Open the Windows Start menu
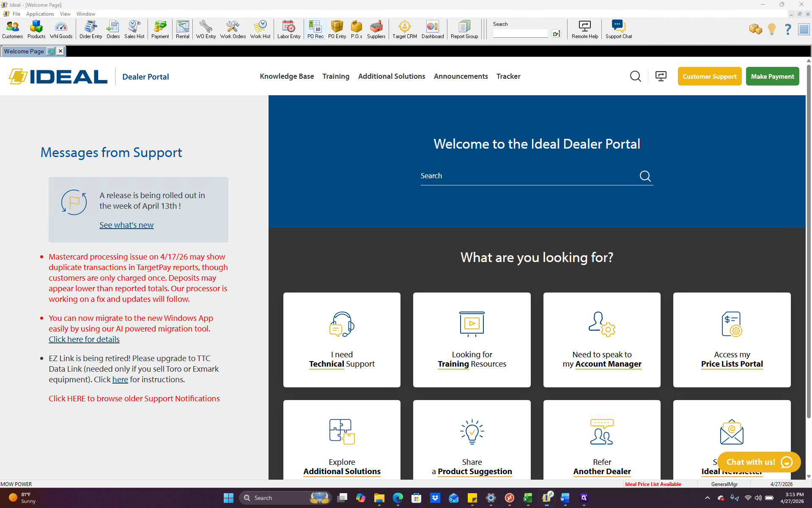 [x=228, y=498]
